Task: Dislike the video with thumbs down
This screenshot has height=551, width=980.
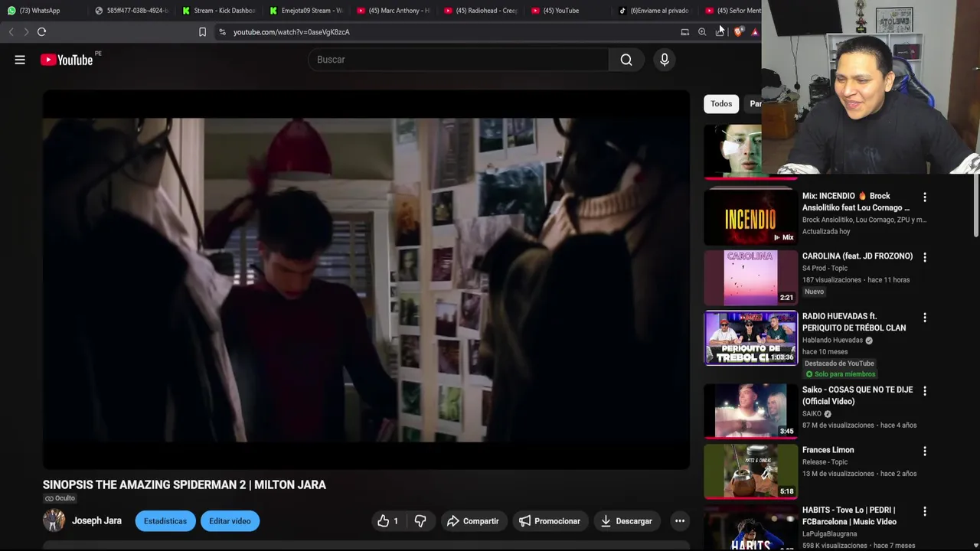Action: tap(420, 521)
